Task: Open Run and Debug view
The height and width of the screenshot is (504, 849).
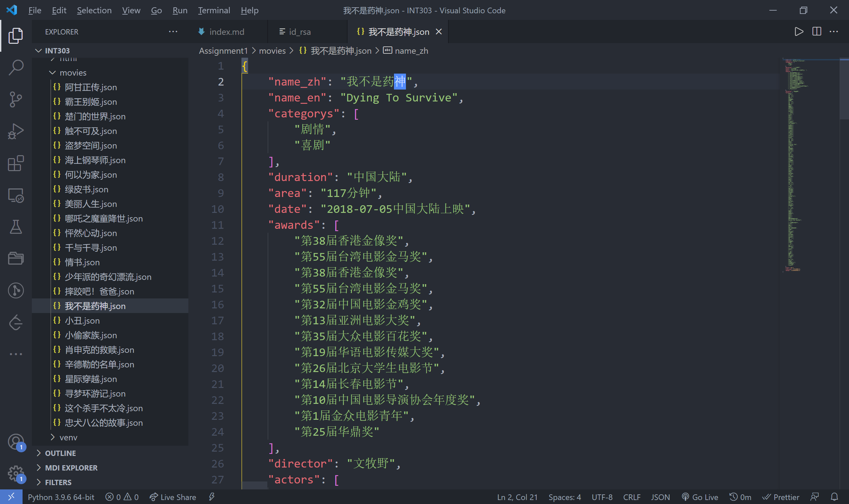Action: pos(16,131)
